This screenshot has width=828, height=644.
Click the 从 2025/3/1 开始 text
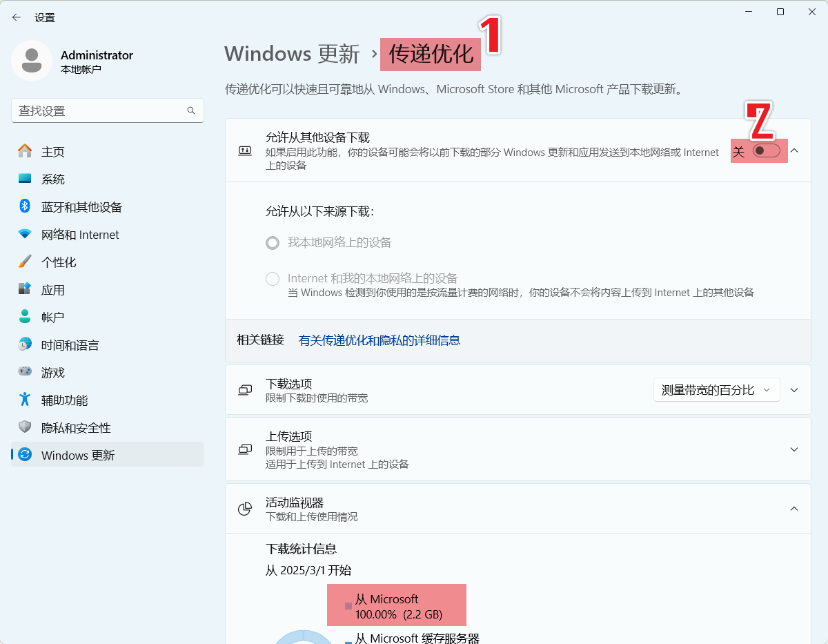pos(308,570)
